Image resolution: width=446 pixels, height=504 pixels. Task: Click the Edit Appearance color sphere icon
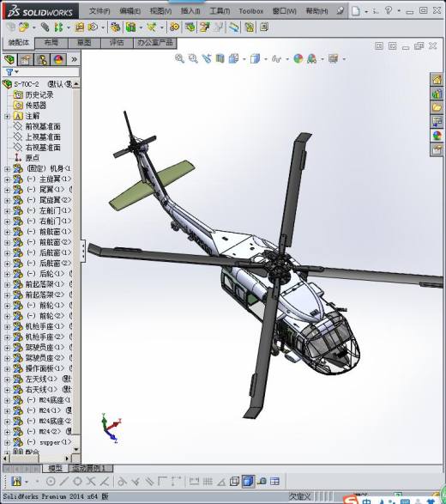[298, 59]
